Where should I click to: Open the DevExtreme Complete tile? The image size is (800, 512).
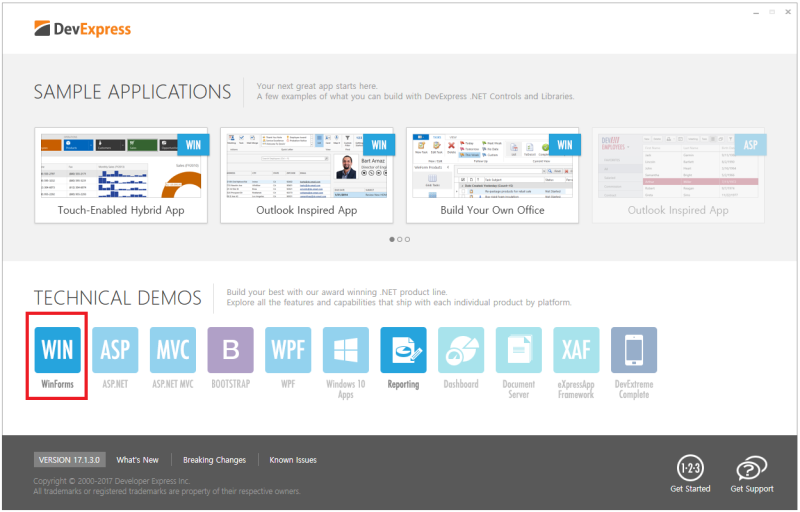[634, 350]
